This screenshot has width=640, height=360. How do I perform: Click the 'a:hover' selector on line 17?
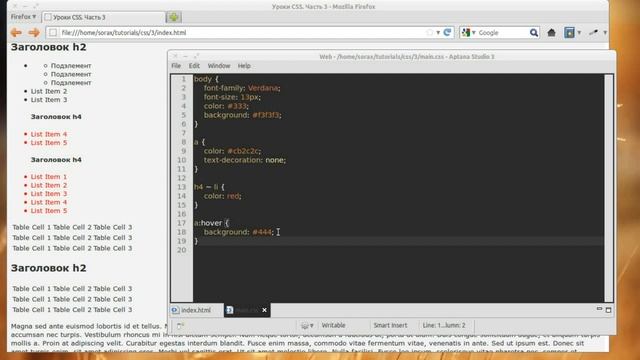(x=208, y=223)
